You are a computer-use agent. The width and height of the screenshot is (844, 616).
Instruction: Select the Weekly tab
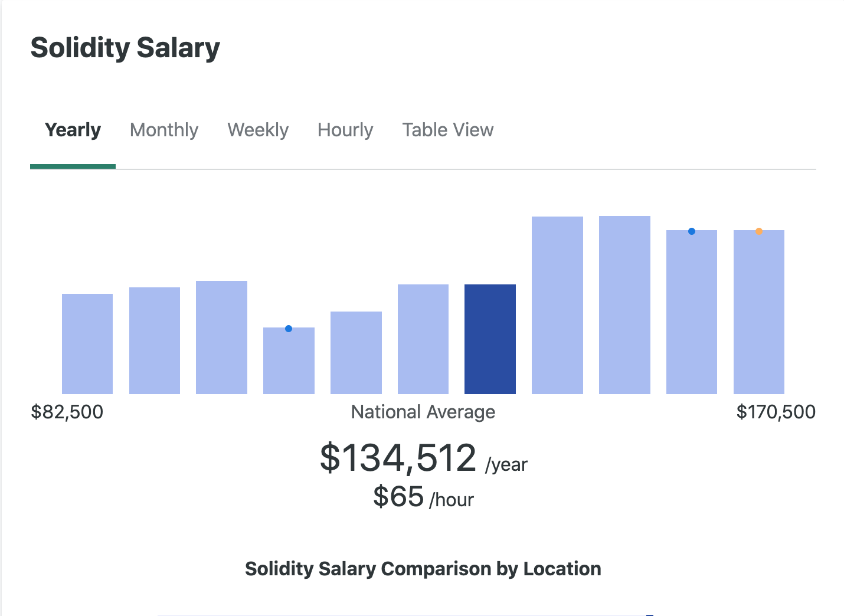tap(258, 130)
